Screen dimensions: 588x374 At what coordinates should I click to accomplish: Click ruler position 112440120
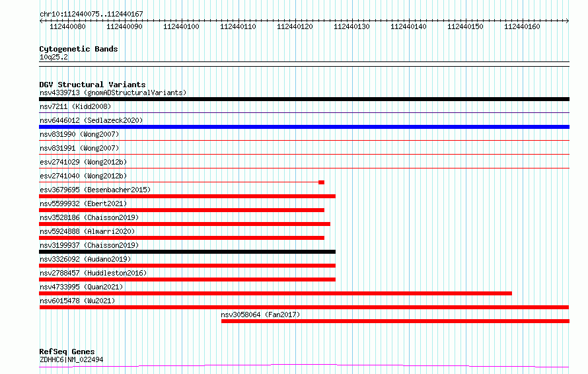point(295,26)
